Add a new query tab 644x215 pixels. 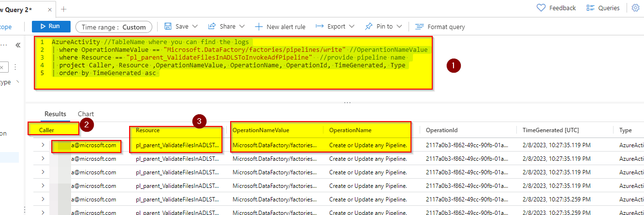pyautogui.click(x=64, y=9)
